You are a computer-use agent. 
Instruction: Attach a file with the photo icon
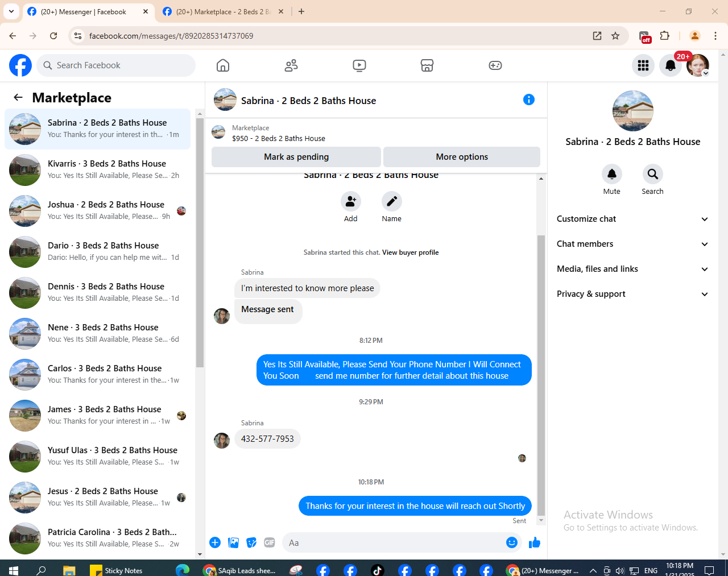(233, 542)
